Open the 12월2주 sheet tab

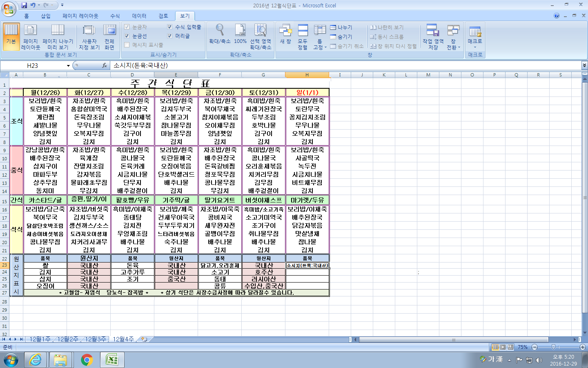pyautogui.click(x=67, y=339)
